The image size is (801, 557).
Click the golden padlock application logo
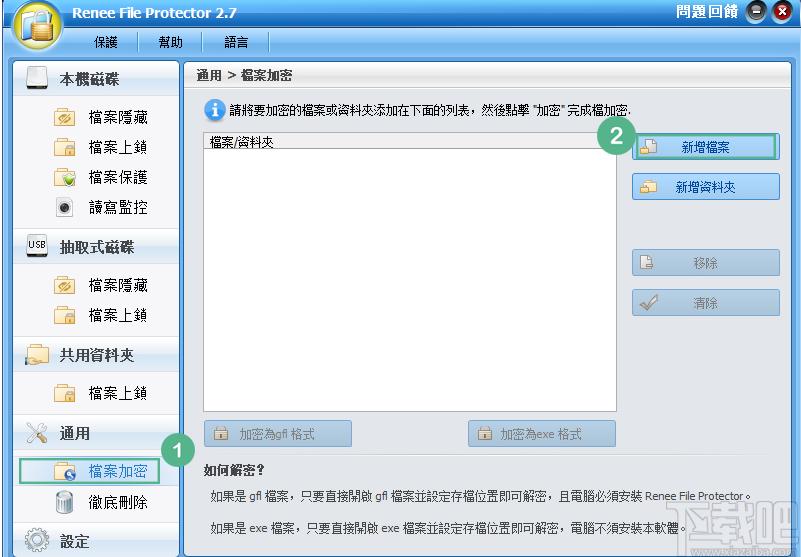[x=38, y=26]
